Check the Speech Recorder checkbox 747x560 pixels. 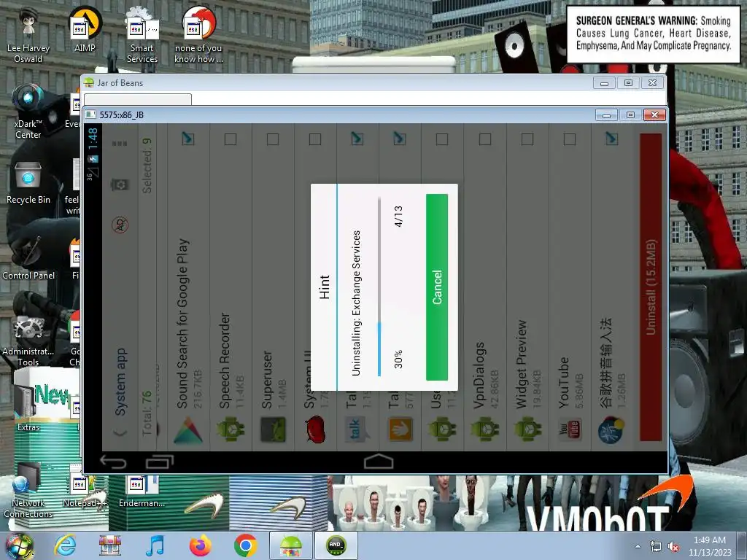(231, 139)
